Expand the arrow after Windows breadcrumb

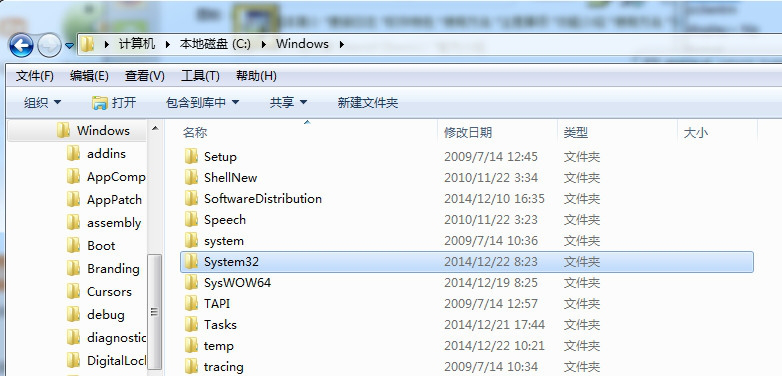click(342, 44)
